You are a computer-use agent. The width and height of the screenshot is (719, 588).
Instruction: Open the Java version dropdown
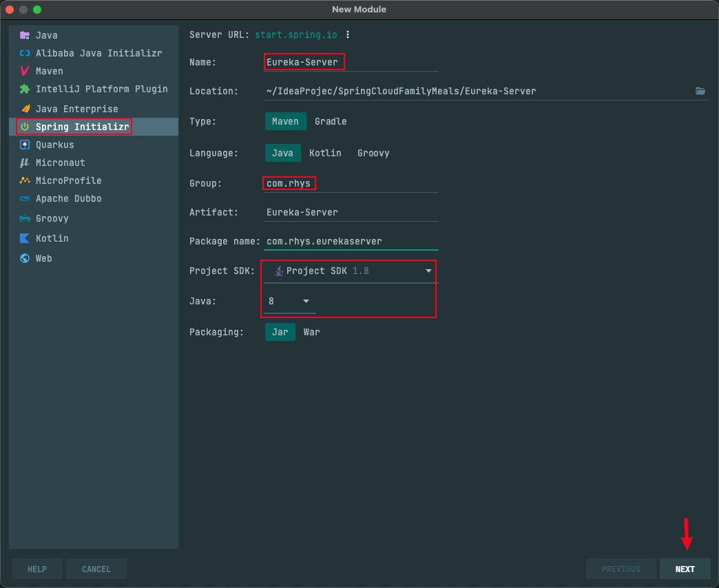(x=289, y=301)
